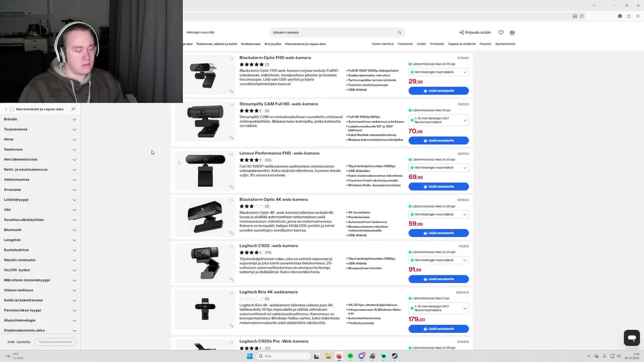Open the Firefox hamburger application menu
Image resolution: width=644 pixels, height=362 pixels.
(x=638, y=16)
